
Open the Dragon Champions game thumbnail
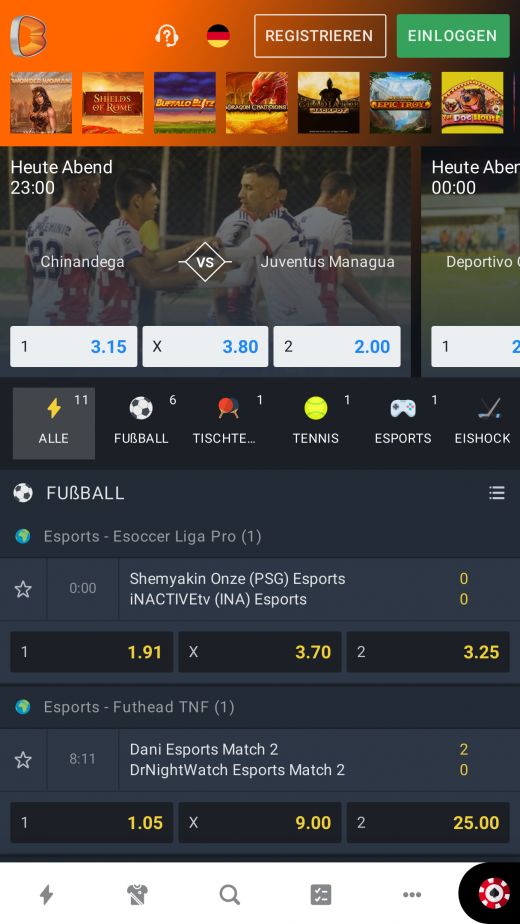[257, 103]
